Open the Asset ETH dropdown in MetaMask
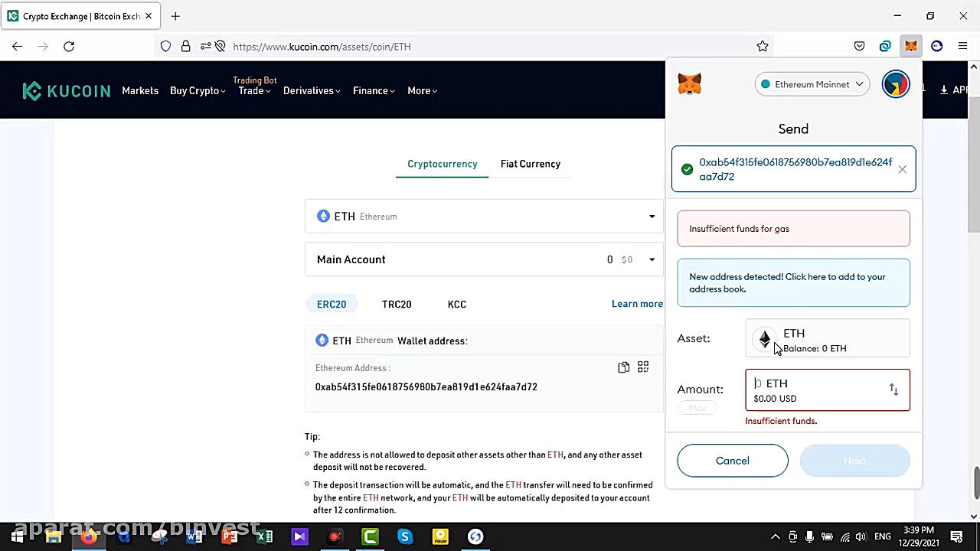The width and height of the screenshot is (980, 551). click(x=828, y=339)
